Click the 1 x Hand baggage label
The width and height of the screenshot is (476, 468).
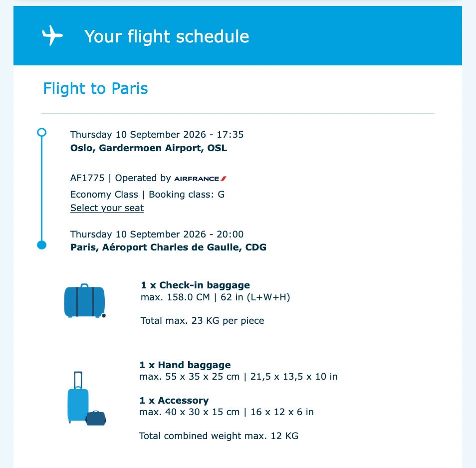coord(185,365)
